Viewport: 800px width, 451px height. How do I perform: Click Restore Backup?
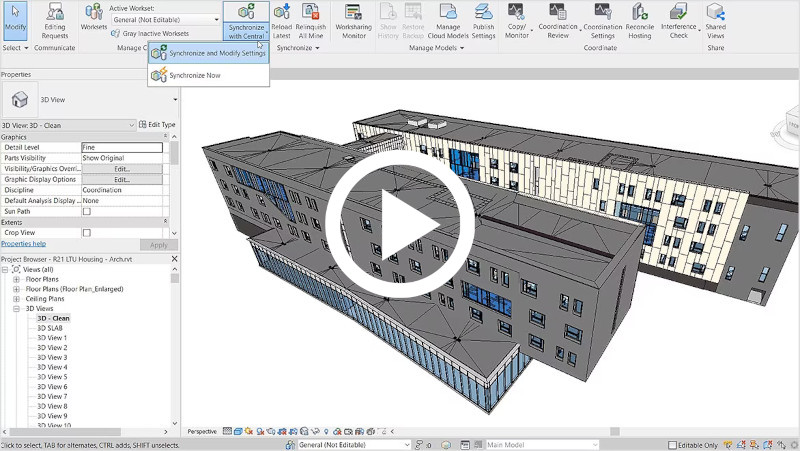click(413, 21)
